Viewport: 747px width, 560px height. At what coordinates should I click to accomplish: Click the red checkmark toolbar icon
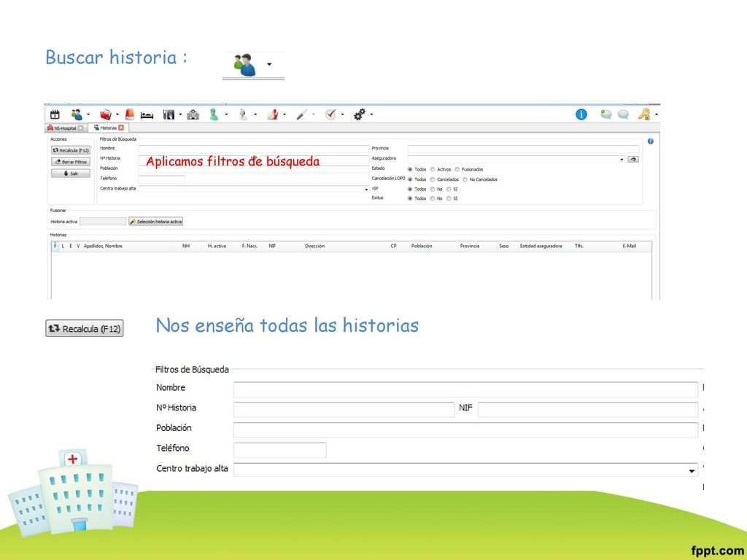(330, 114)
